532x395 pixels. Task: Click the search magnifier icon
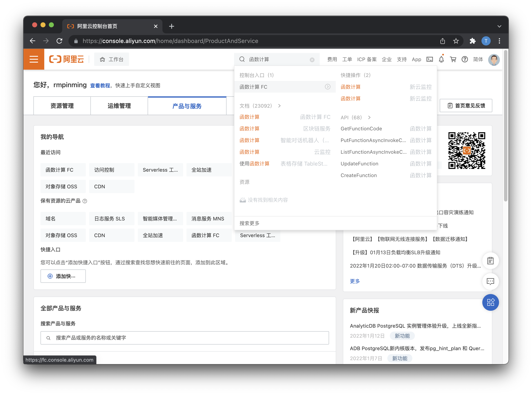pyautogui.click(x=242, y=59)
